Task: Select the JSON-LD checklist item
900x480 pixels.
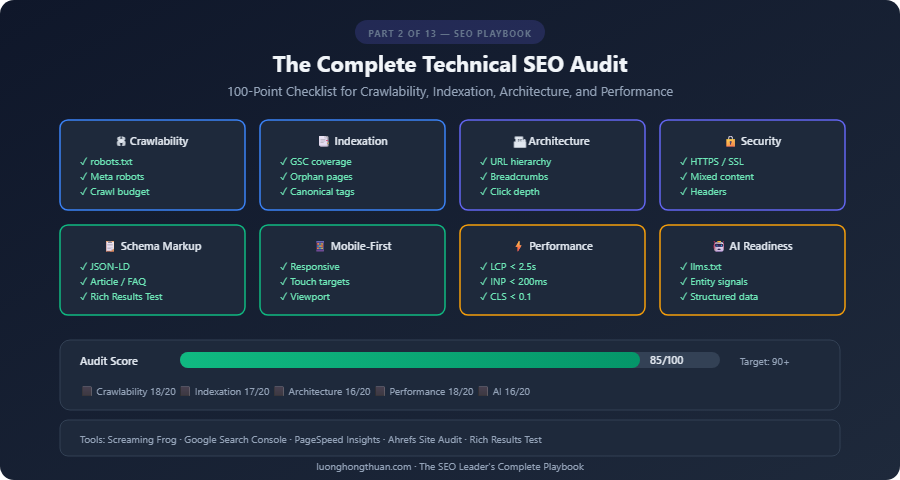Action: pyautogui.click(x=105, y=267)
